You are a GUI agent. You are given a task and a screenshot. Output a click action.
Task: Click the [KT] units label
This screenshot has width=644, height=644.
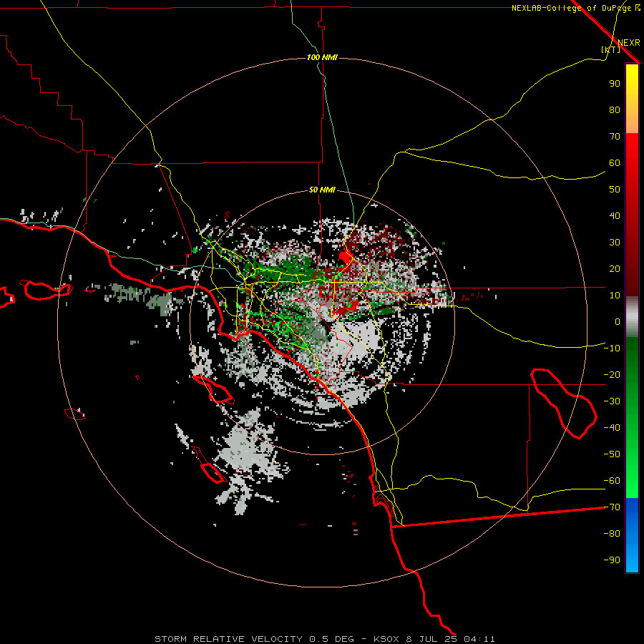pyautogui.click(x=610, y=49)
